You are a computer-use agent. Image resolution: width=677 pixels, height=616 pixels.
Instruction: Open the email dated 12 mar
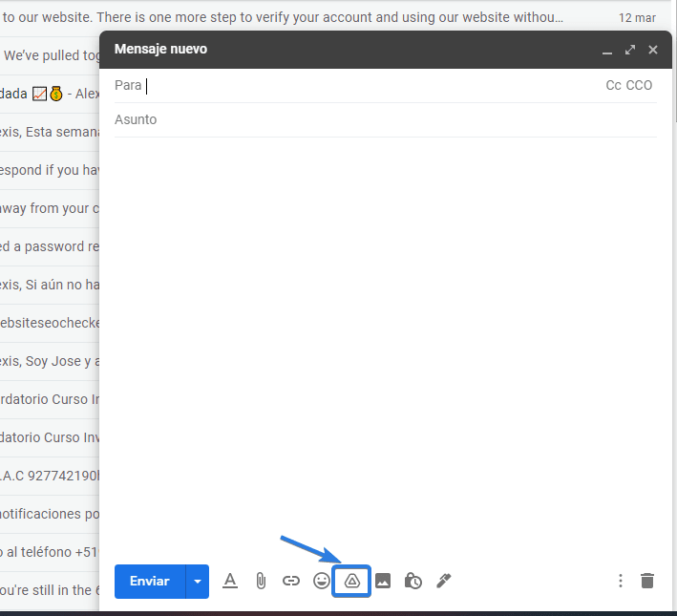(x=286, y=17)
